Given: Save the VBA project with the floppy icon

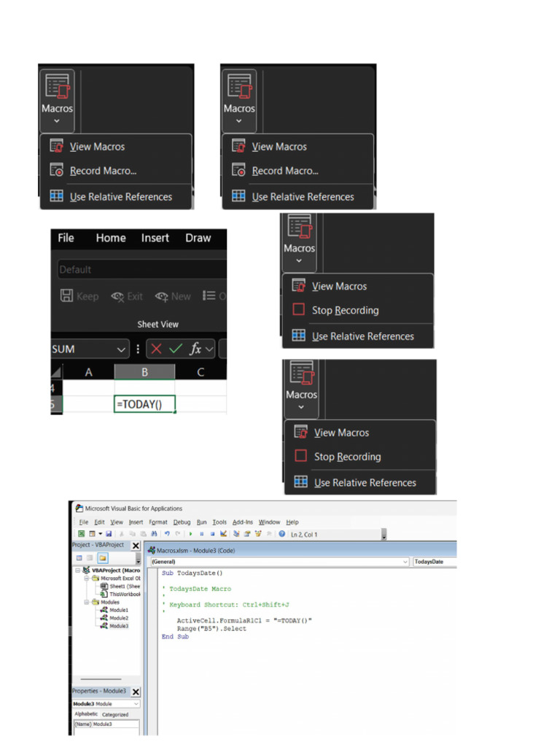Looking at the screenshot, I should (x=109, y=533).
